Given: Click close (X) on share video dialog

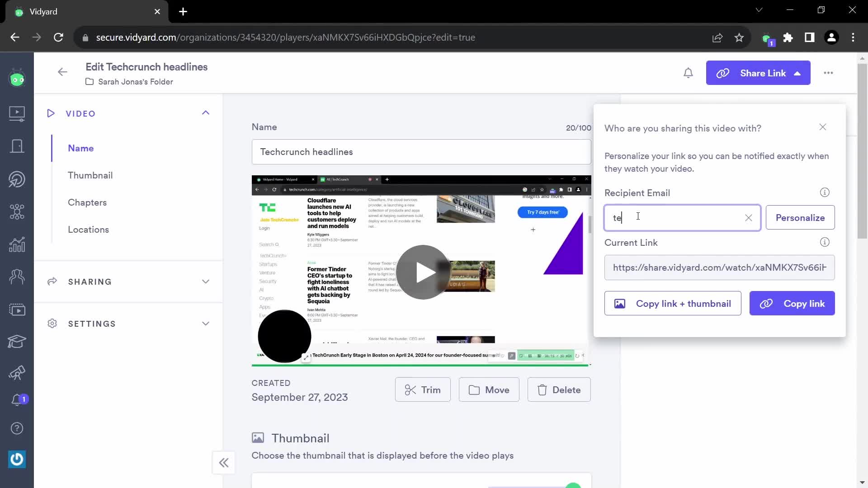Looking at the screenshot, I should coord(823,127).
